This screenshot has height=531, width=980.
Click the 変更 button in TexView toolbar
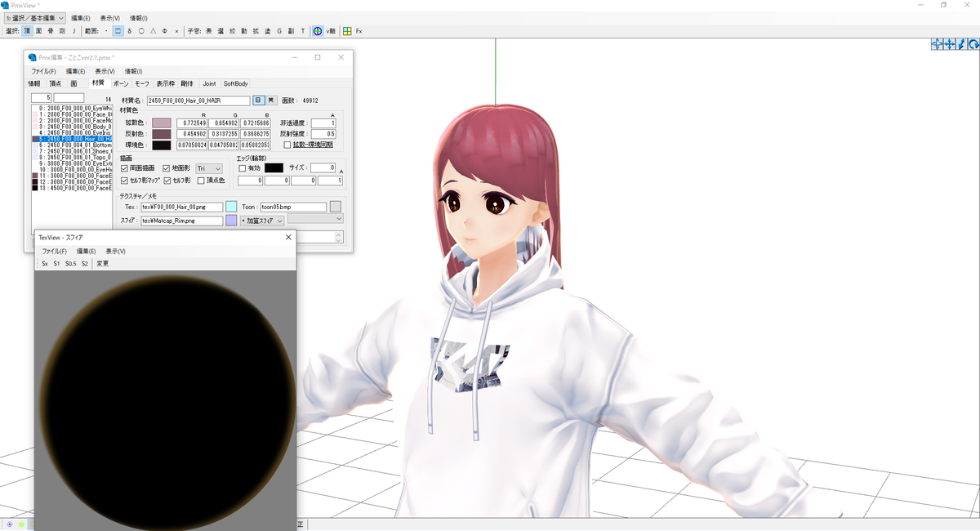pos(102,263)
